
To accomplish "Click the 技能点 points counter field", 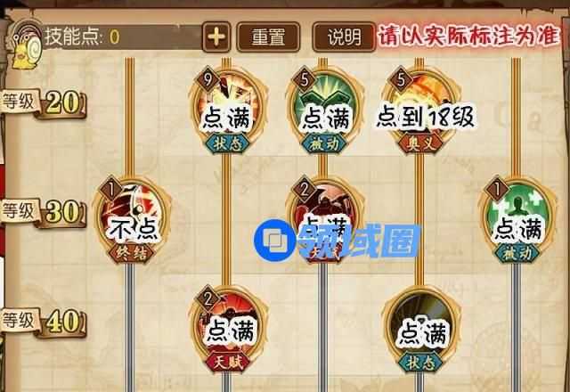I will tap(122, 37).
